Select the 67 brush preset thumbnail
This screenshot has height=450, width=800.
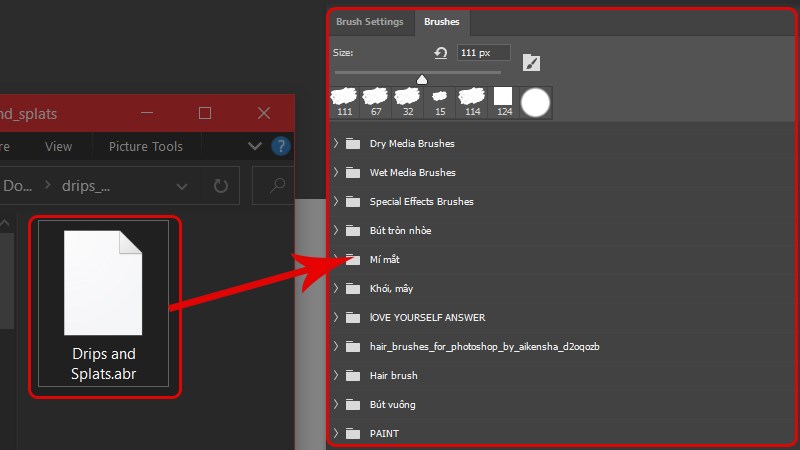[376, 102]
